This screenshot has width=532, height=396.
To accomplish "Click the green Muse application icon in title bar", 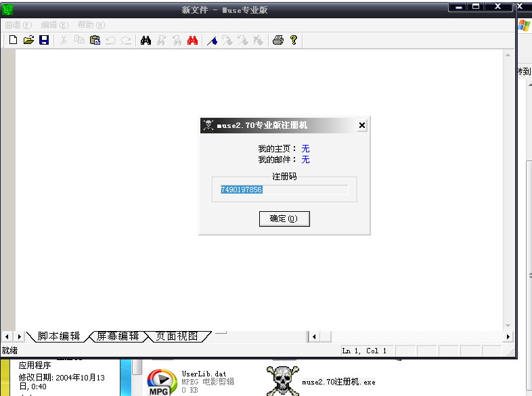I will click(x=7, y=9).
